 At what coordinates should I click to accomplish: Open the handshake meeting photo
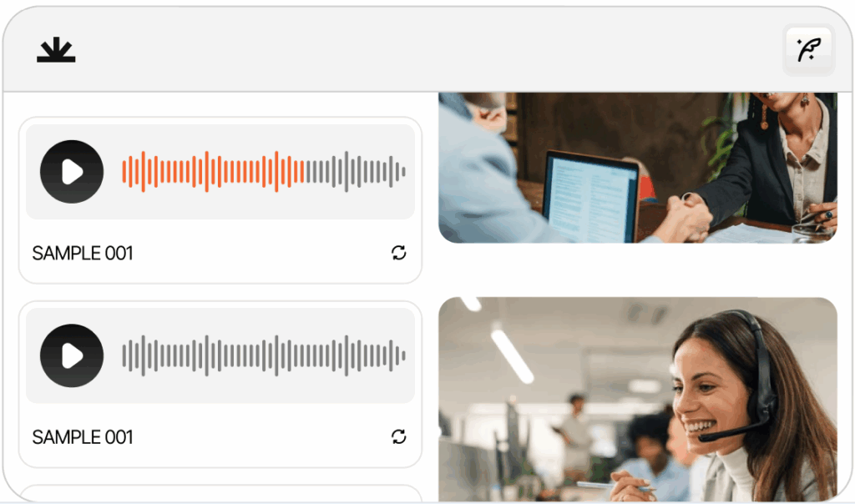[637, 168]
